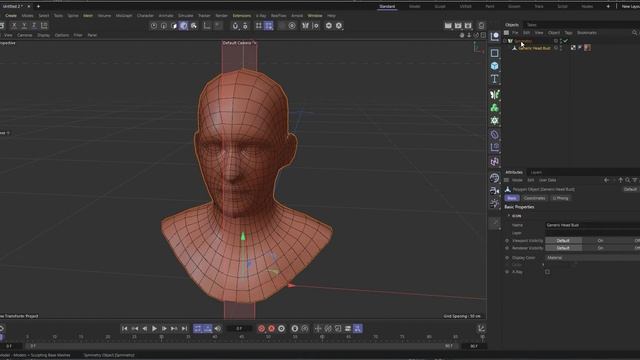Open the Symmetry generator palette icon
The image size is (640, 360).
(494, 95)
